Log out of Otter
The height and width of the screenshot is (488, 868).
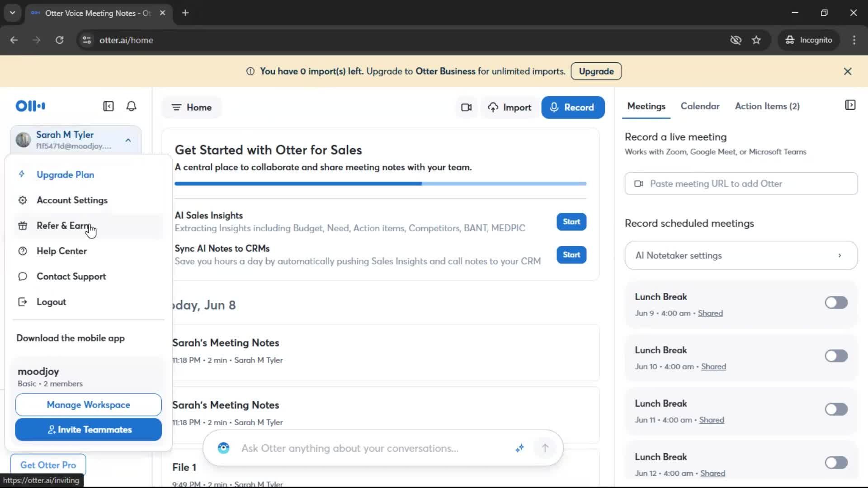coord(88,302)
